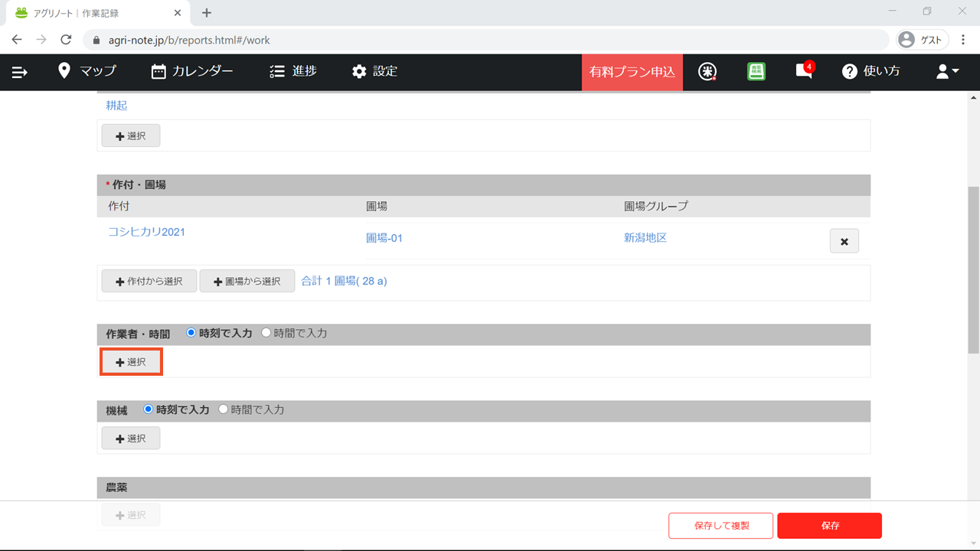This screenshot has height=551, width=980.
Task: Expand the user account dropdown
Action: (x=948, y=71)
